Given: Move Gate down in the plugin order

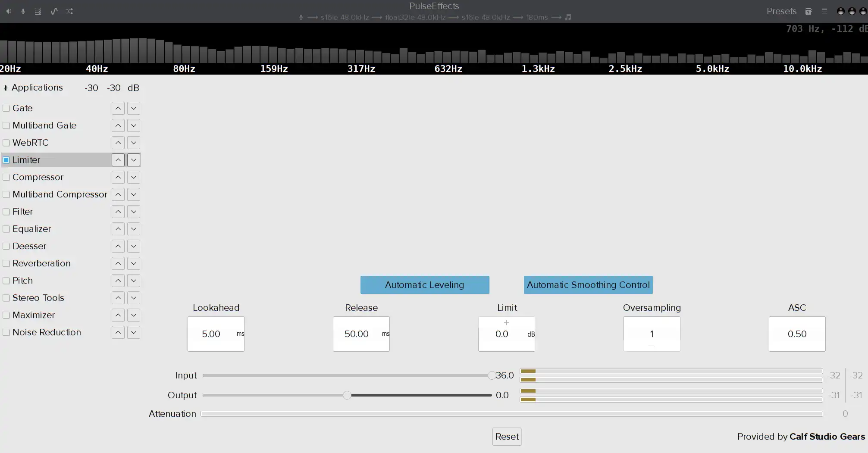Looking at the screenshot, I should tap(134, 108).
